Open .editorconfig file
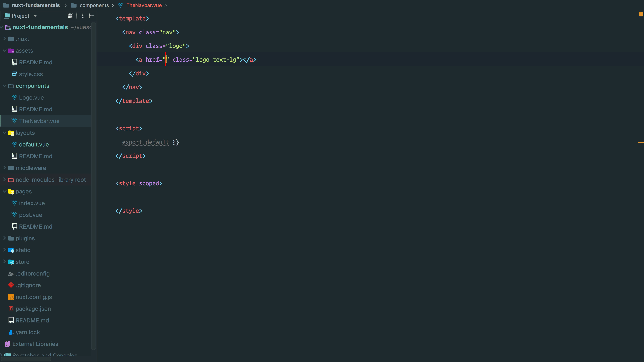This screenshot has height=362, width=644. pyautogui.click(x=33, y=274)
